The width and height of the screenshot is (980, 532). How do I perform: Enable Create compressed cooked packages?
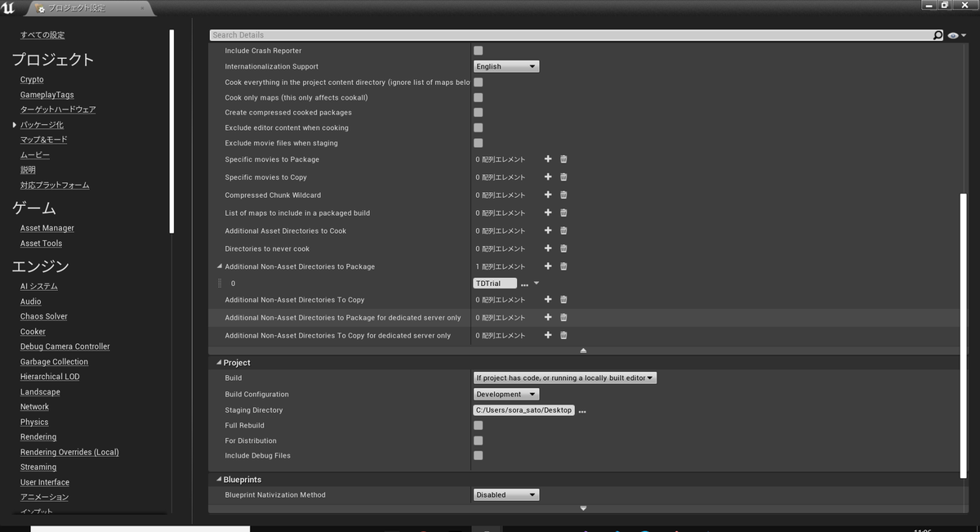(479, 113)
